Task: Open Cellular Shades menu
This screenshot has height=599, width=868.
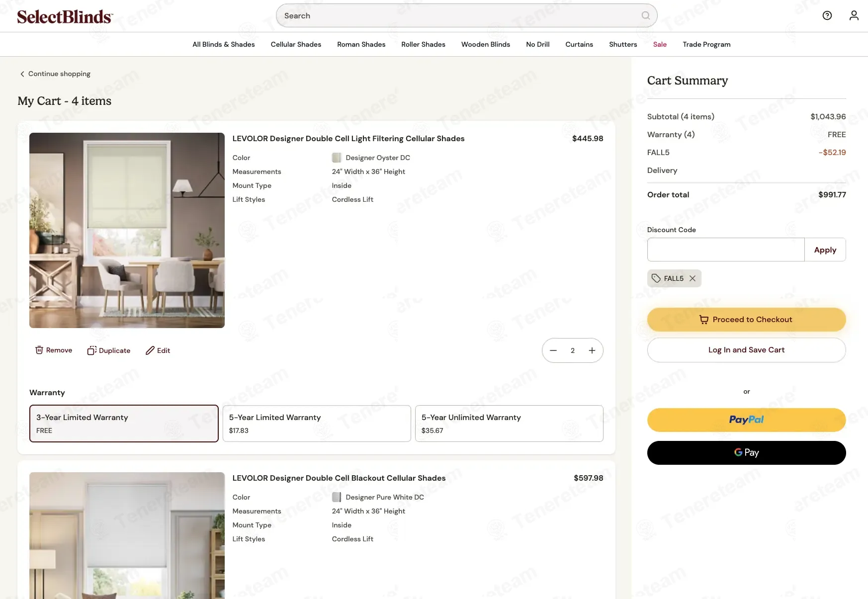Action: (296, 44)
